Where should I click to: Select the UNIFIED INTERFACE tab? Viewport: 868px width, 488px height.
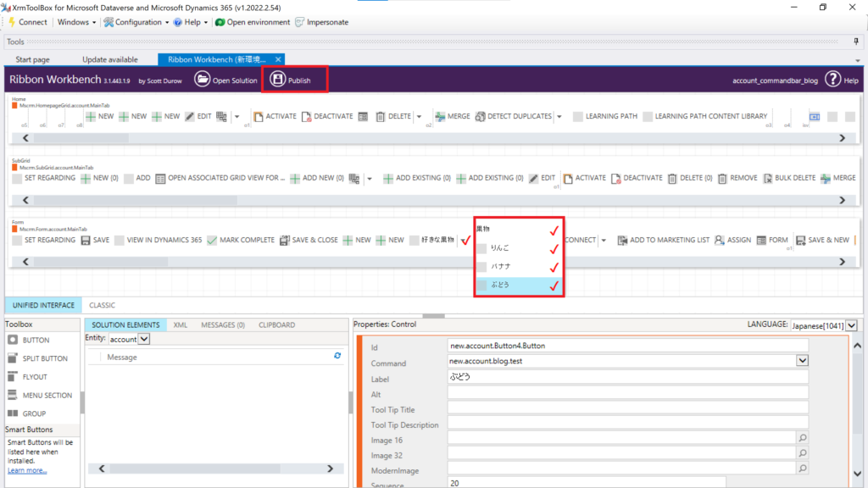43,305
